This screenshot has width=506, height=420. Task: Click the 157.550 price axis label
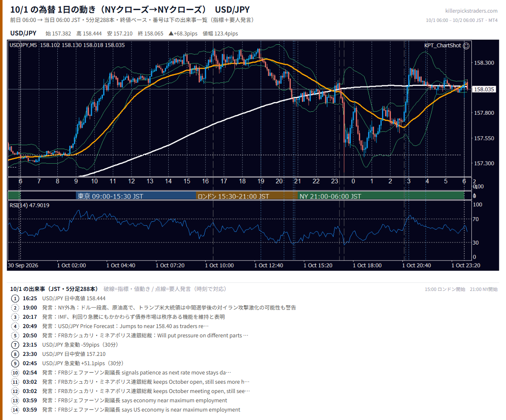(484, 138)
